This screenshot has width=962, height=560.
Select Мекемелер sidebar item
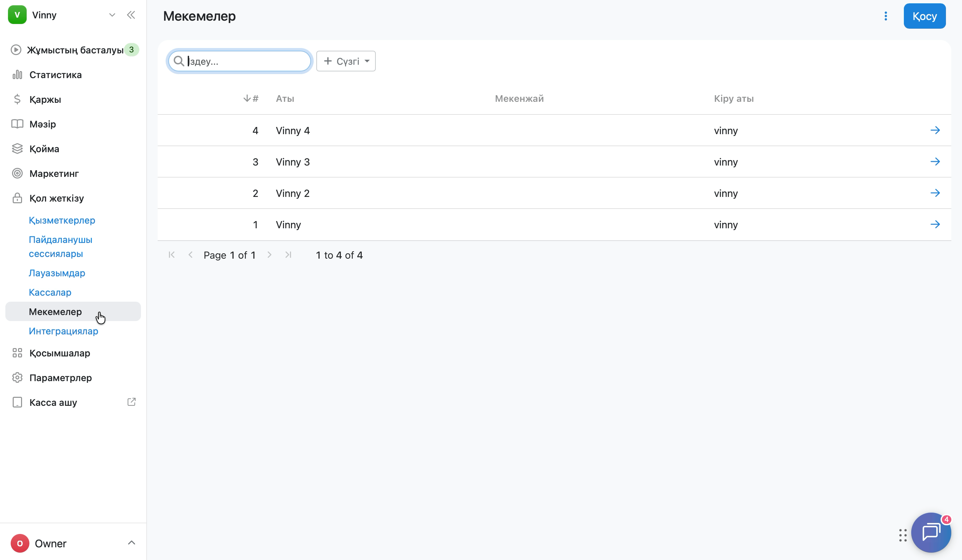pyautogui.click(x=73, y=312)
